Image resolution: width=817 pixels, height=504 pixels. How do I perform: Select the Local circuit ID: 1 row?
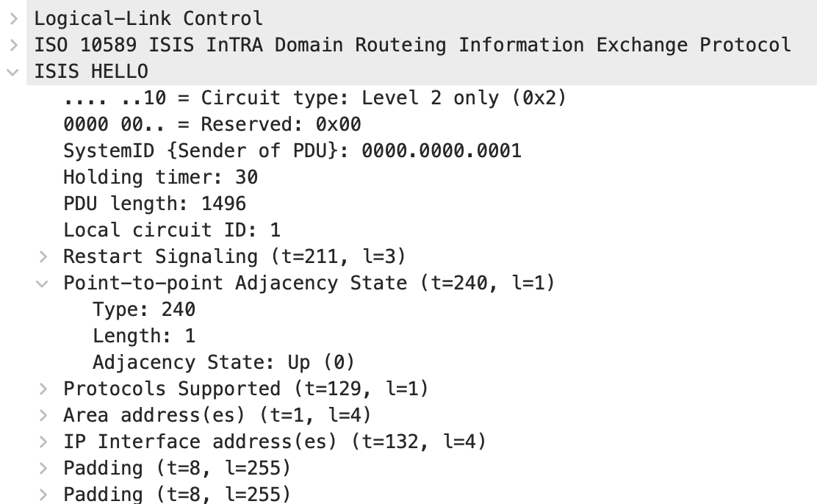(x=172, y=230)
